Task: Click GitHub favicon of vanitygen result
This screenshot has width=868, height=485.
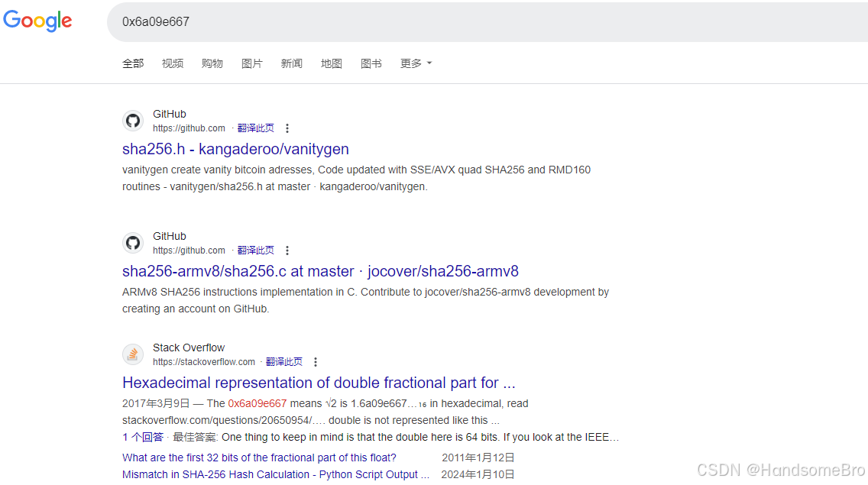Action: tap(133, 121)
